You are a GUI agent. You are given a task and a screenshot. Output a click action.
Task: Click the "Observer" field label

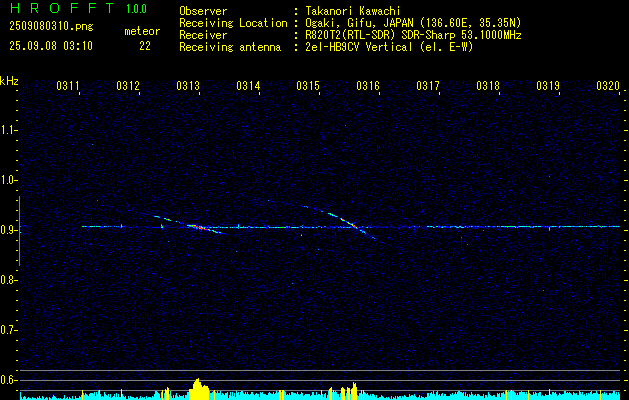pyautogui.click(x=203, y=11)
